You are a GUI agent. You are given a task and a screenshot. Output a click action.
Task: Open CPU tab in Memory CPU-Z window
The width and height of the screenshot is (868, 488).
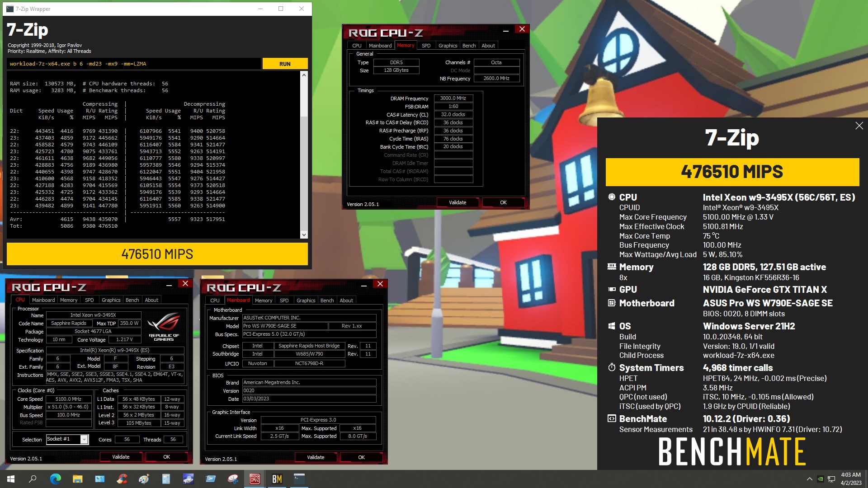[357, 46]
